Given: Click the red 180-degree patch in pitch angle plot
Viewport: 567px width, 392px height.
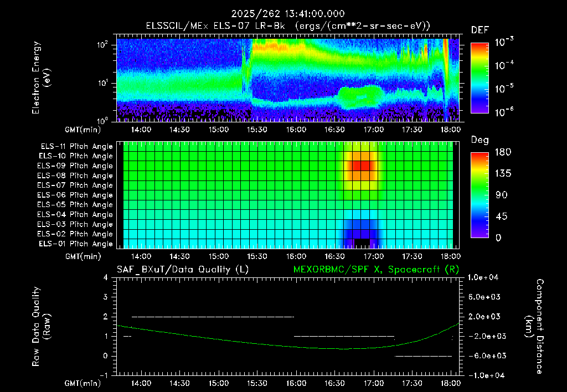Looking at the screenshot, I should 361,166.
